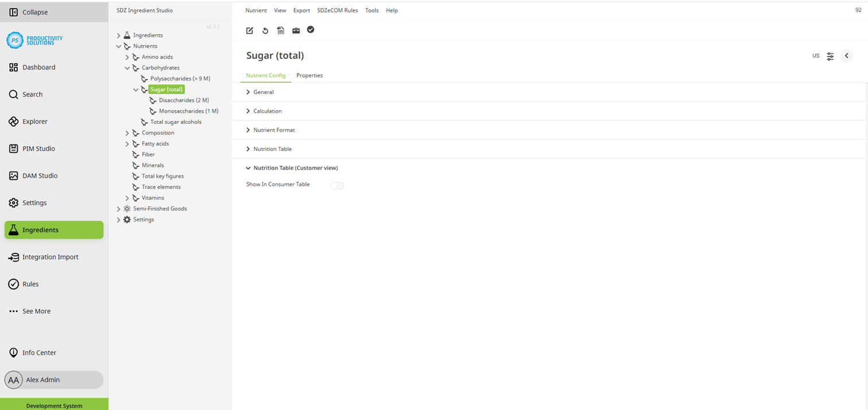The height and width of the screenshot is (410, 868).
Task: Collapse the Carbohydrates tree node
Action: pyautogui.click(x=127, y=68)
